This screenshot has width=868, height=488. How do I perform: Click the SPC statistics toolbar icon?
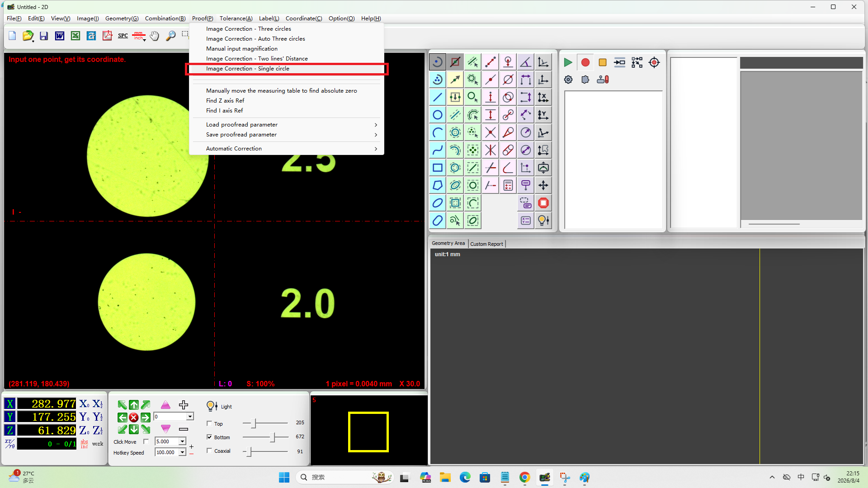click(123, 36)
